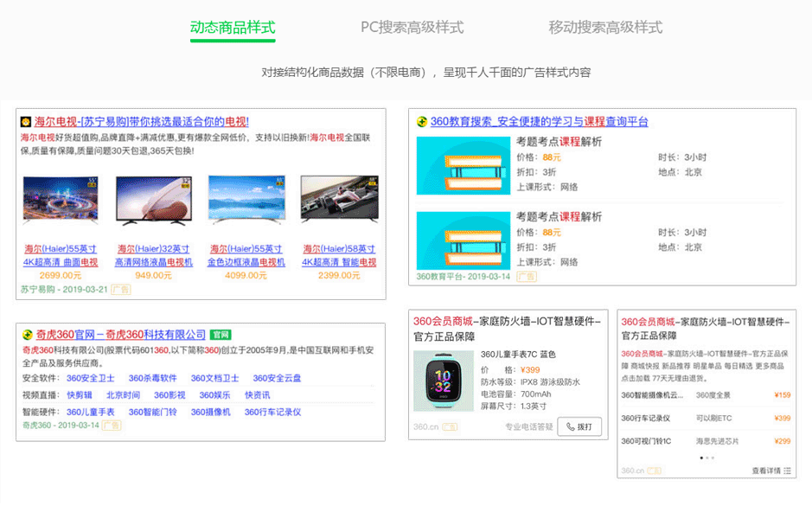812x525 pixels.
Task: Click the 360教育平台- 2019-03-14 source text
Action: [x=464, y=277]
